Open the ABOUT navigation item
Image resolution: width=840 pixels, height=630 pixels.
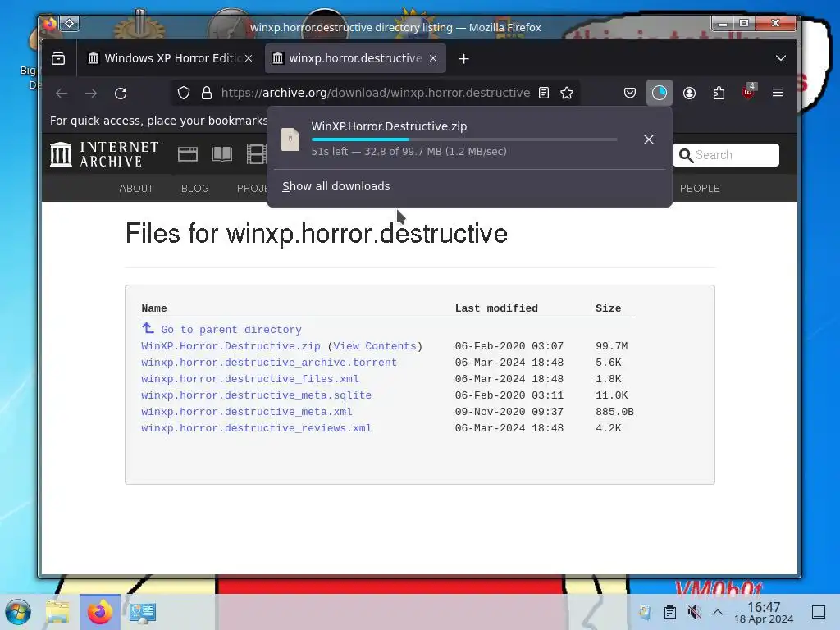(x=136, y=189)
